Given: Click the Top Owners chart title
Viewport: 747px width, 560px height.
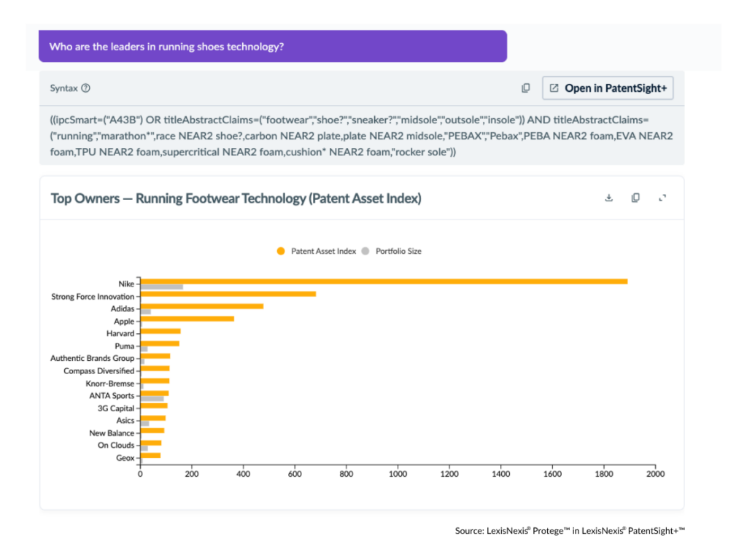Looking at the screenshot, I should tap(236, 198).
